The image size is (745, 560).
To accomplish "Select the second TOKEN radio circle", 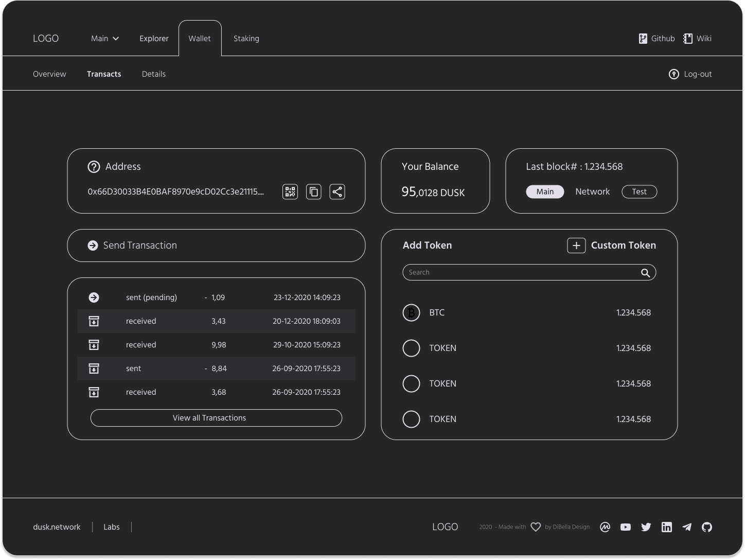I will pos(411,384).
